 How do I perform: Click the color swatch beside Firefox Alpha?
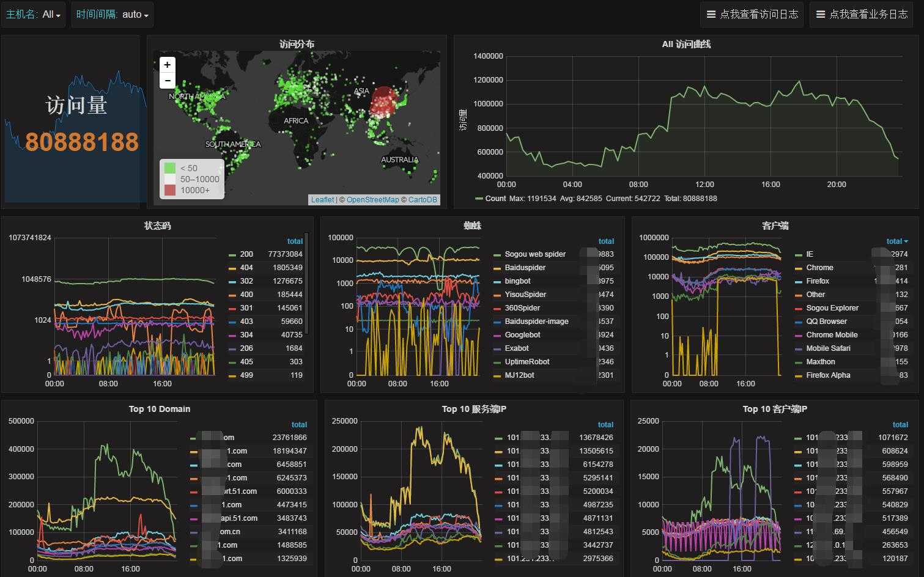(x=799, y=376)
